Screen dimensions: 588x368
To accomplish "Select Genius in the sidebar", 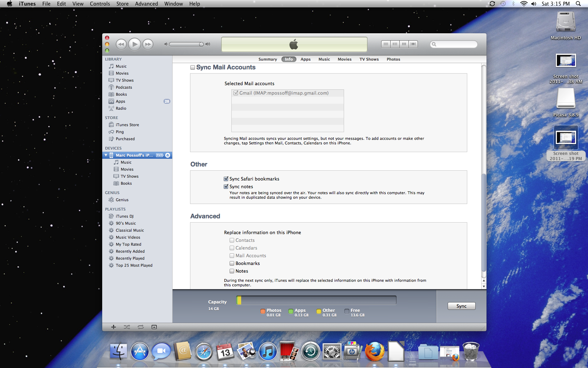I will (x=122, y=200).
